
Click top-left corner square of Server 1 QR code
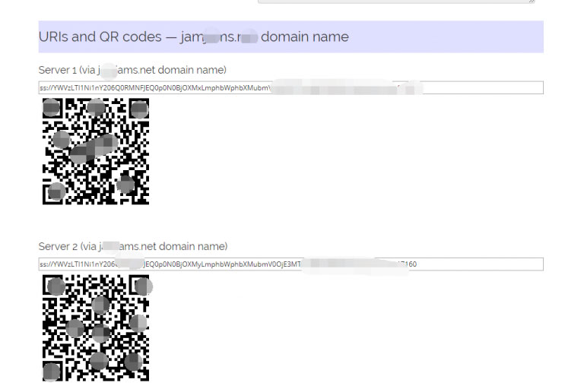pos(52,109)
